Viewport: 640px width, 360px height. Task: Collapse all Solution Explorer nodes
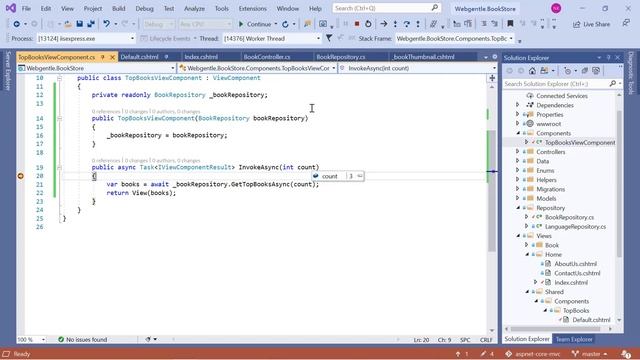(x=584, y=71)
